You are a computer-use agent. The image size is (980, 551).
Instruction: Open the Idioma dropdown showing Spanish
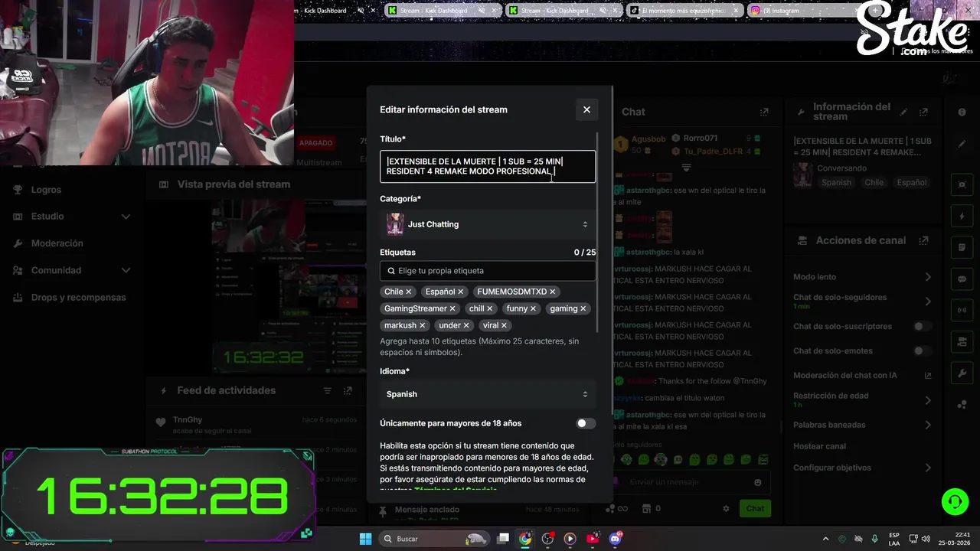(488, 394)
